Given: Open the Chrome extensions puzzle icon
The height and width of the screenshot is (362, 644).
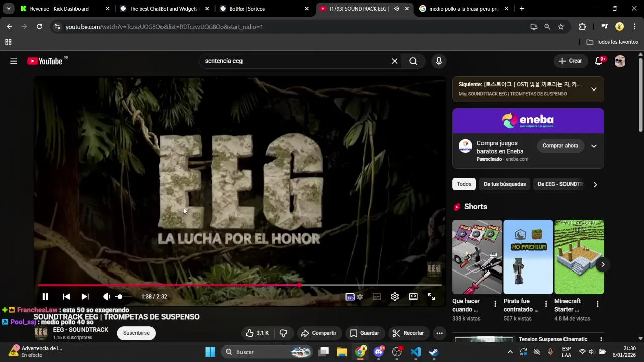Looking at the screenshot, I should 582,27.
